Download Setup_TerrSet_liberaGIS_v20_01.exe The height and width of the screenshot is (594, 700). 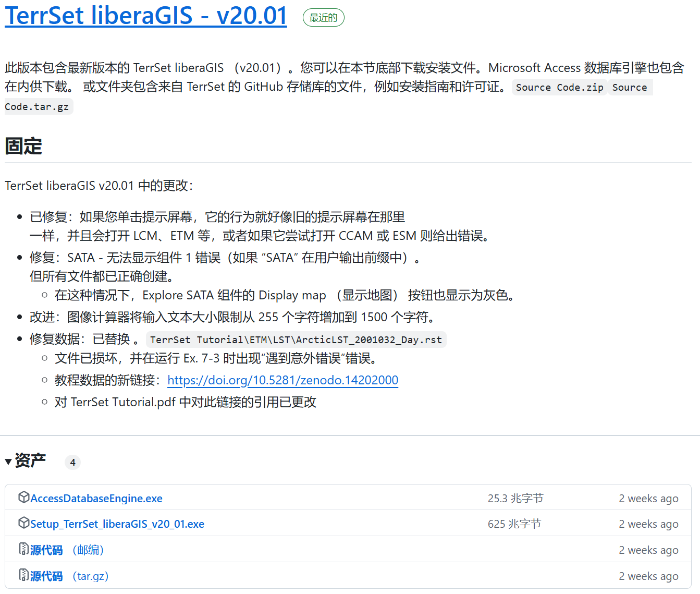pos(117,524)
